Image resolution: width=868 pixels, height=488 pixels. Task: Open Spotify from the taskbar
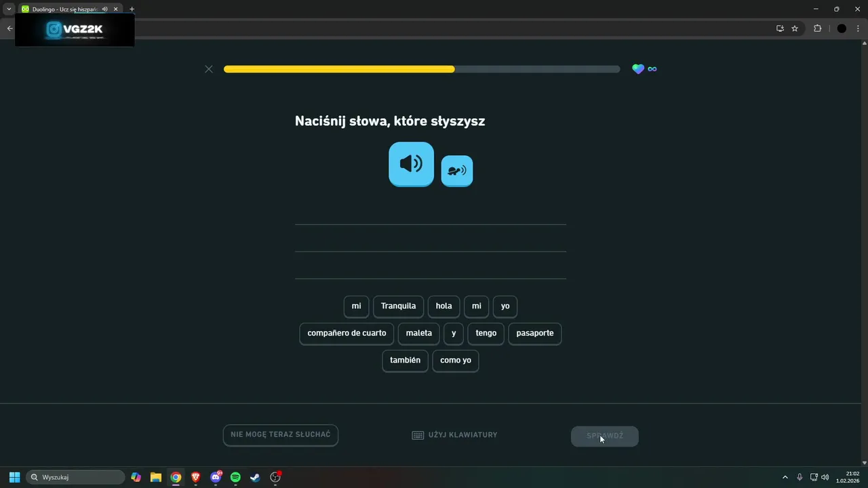coord(235,477)
